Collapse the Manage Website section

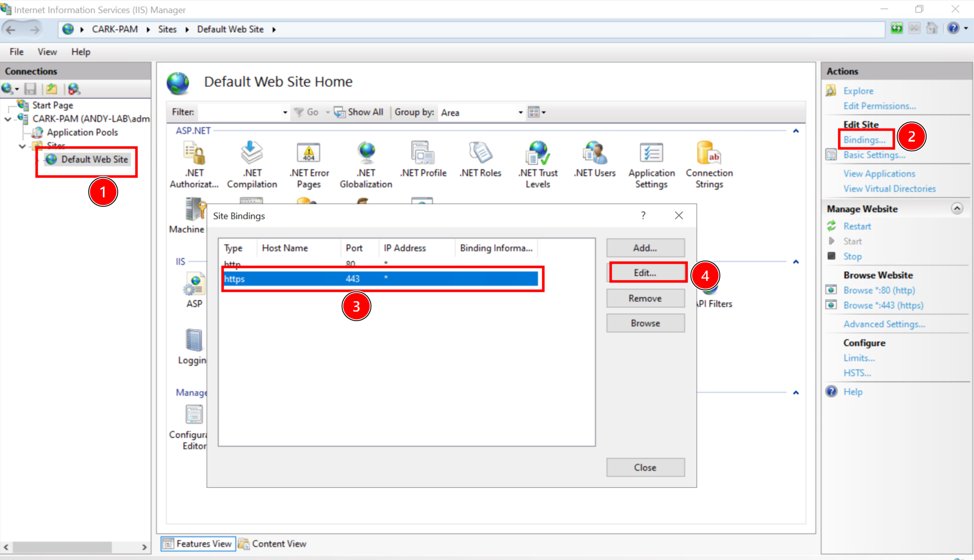click(957, 209)
